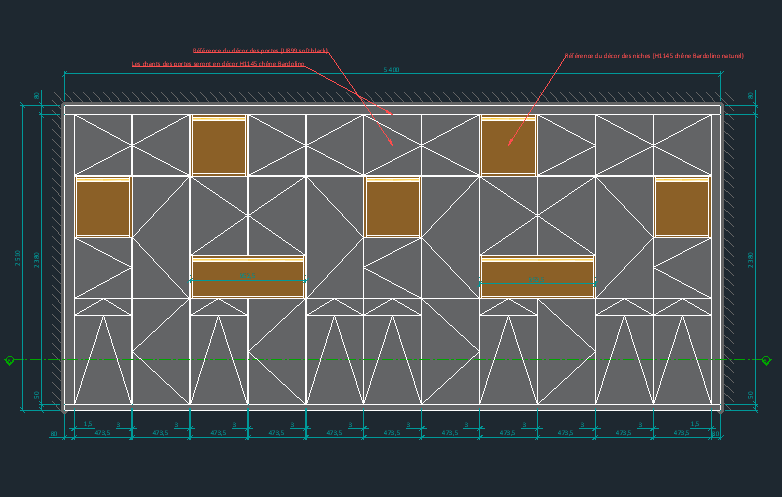Select the wide brown niche on the left
782x497 pixels.
(248, 277)
